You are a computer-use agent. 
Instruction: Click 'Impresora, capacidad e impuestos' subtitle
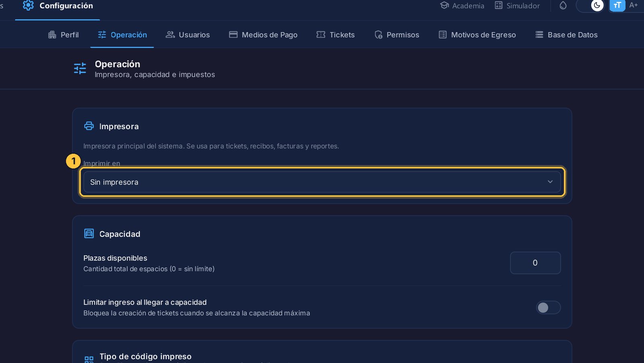(x=155, y=75)
